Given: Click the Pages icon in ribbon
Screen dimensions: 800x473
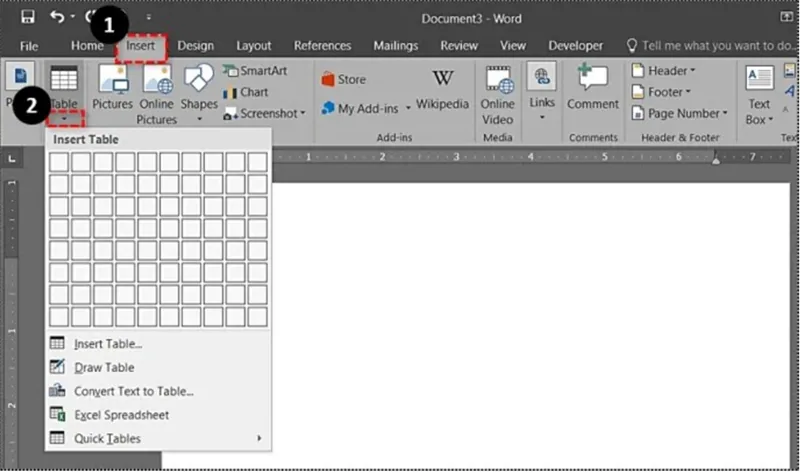Looking at the screenshot, I should point(20,76).
